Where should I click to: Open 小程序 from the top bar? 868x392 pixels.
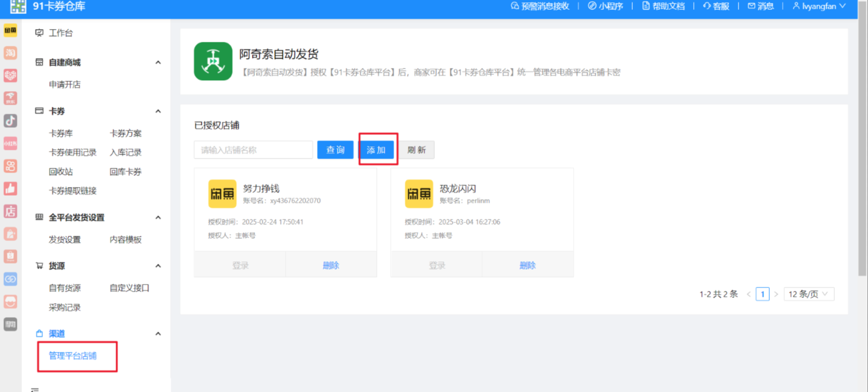tap(606, 6)
